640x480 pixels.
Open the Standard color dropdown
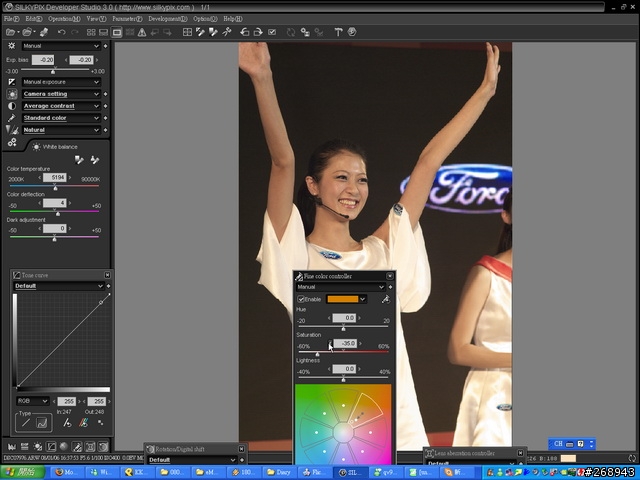point(61,118)
